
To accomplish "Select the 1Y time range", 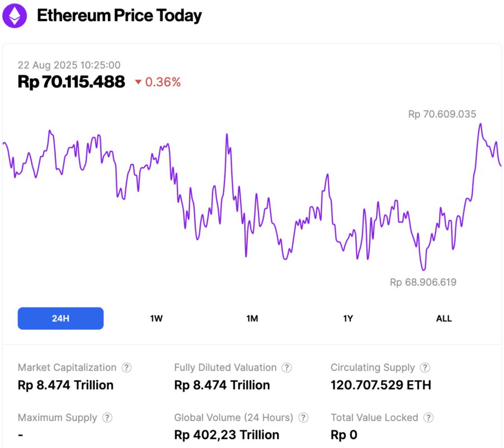I will pos(348,318).
